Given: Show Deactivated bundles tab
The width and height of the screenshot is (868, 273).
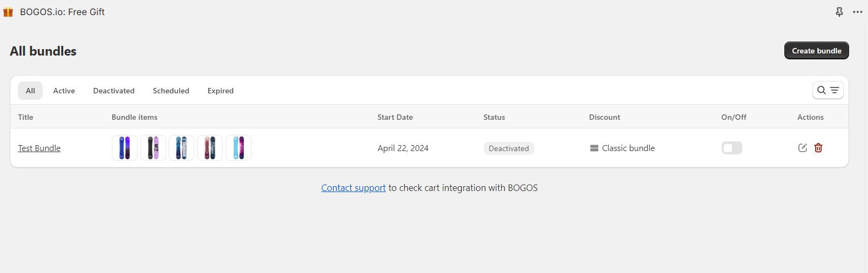Looking at the screenshot, I should click(x=114, y=91).
